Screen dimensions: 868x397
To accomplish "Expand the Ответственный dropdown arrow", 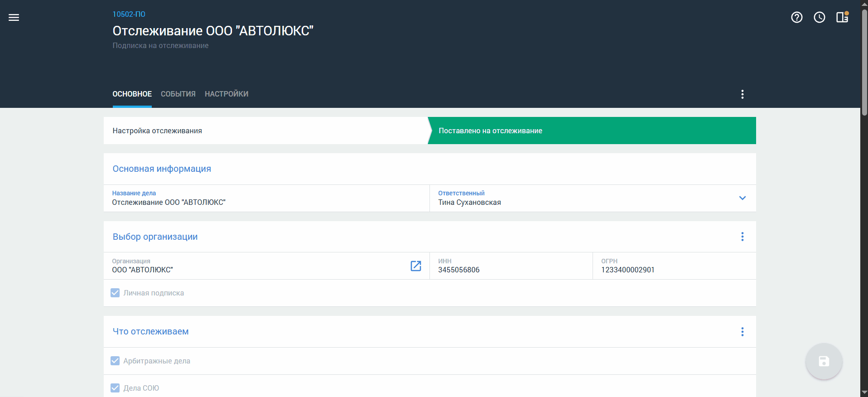I will point(743,198).
